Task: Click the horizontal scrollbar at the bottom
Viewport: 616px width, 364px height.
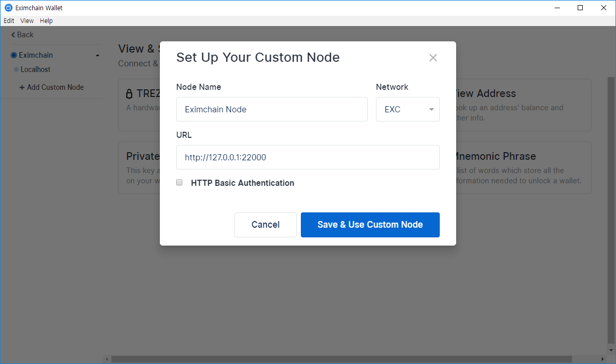Action: (x=341, y=359)
